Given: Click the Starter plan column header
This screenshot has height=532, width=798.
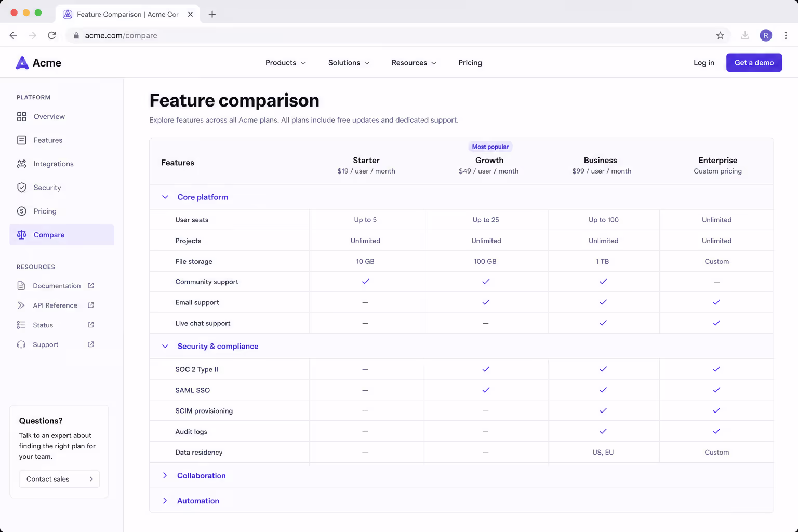Looking at the screenshot, I should click(366, 165).
